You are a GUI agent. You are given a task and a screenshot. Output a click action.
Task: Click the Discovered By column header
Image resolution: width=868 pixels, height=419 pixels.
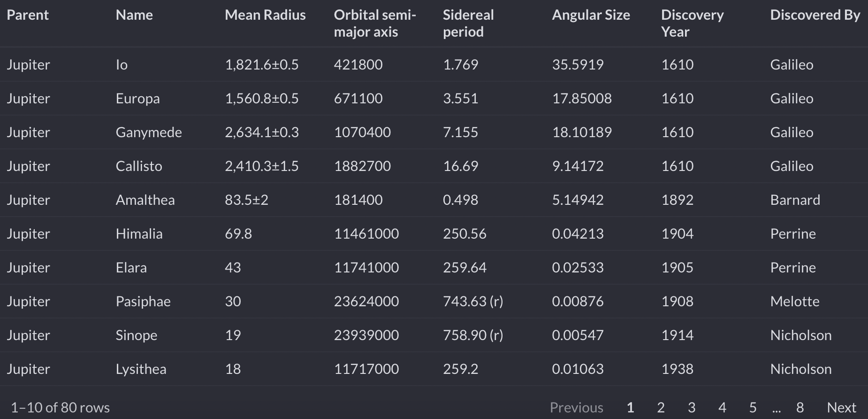815,15
